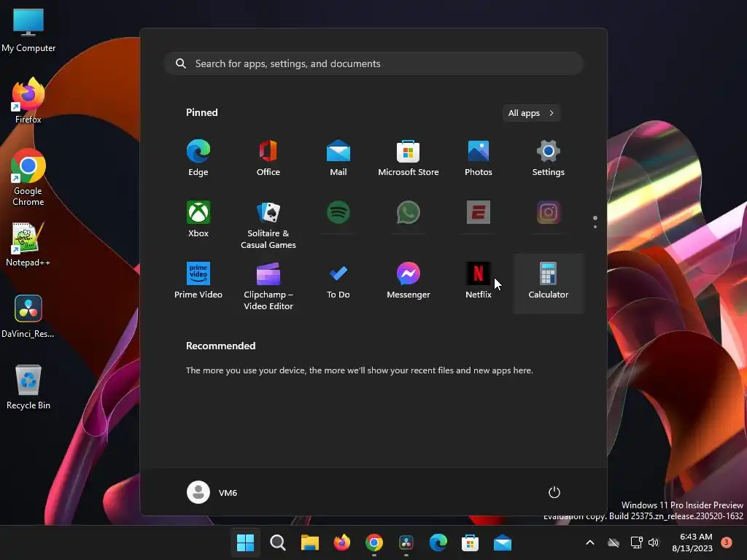Select the DaVinci Resolve desktop icon
This screenshot has width=747, height=560.
click(28, 316)
